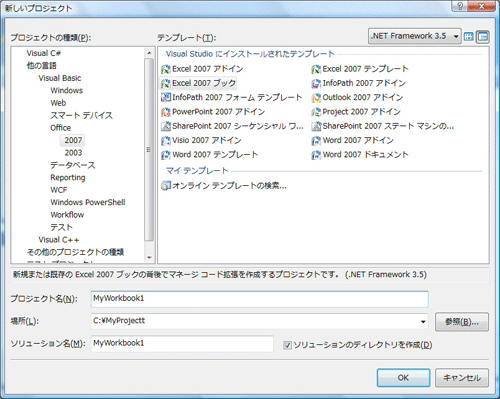This screenshot has width=500, height=399.
Task: Select Windows PowerShell project type
Action: (88, 202)
